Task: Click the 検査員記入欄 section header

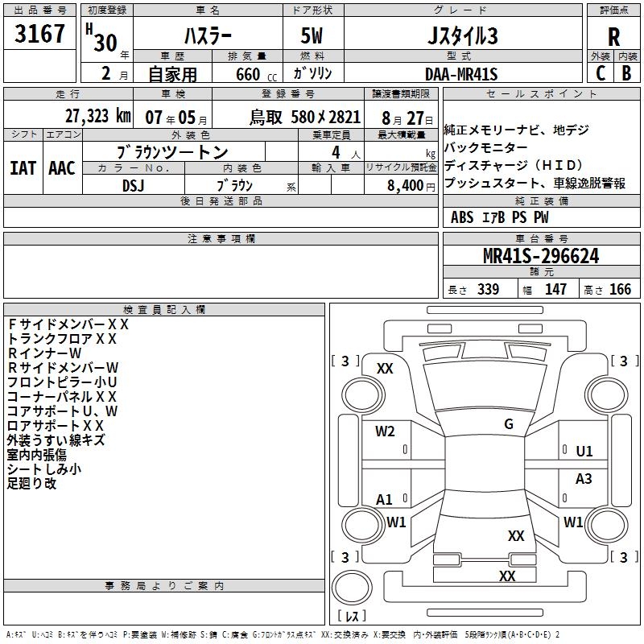Action: tap(164, 310)
